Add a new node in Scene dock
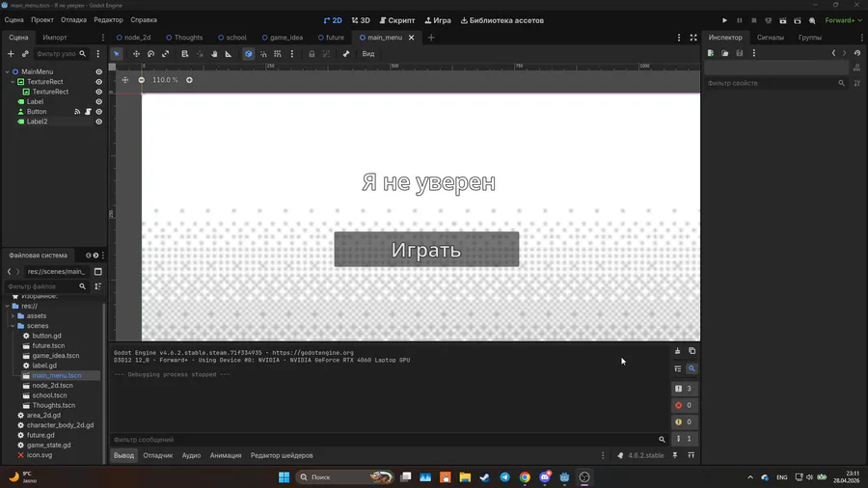This screenshot has height=488, width=868. [x=11, y=54]
